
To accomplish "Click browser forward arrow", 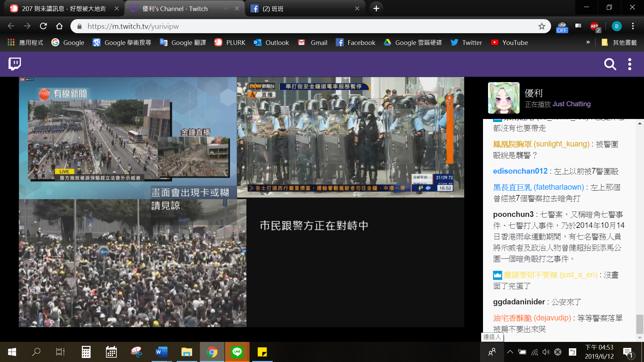I will (27, 26).
